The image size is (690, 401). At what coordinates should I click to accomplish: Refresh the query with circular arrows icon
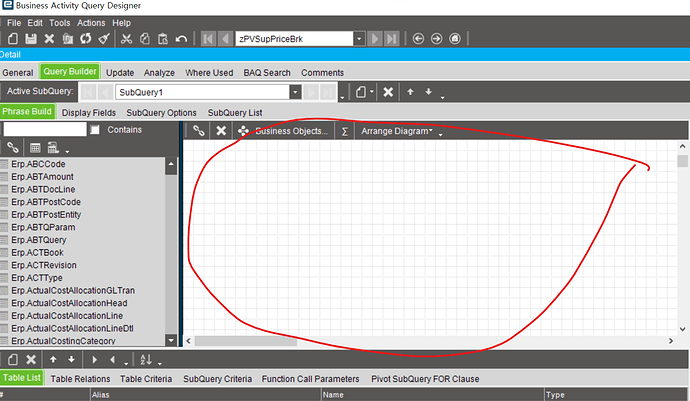tap(85, 39)
